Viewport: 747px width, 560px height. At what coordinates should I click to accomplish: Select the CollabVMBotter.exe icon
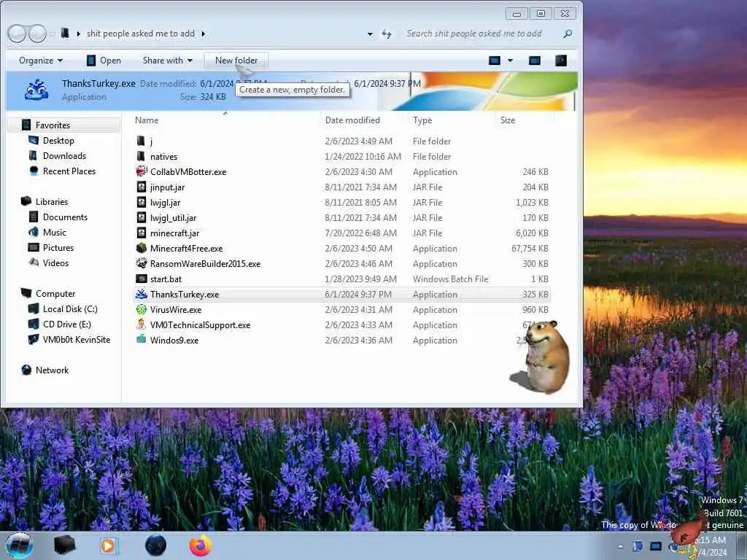point(141,171)
